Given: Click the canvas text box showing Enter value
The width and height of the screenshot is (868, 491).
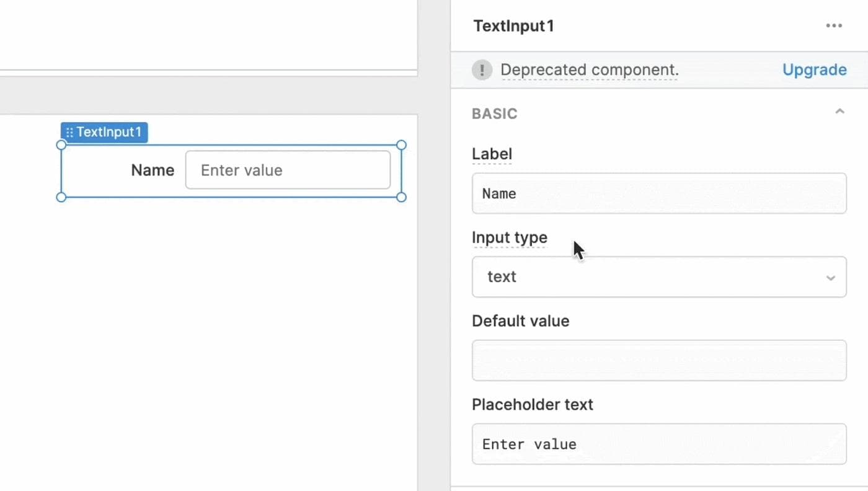Looking at the screenshot, I should [288, 170].
